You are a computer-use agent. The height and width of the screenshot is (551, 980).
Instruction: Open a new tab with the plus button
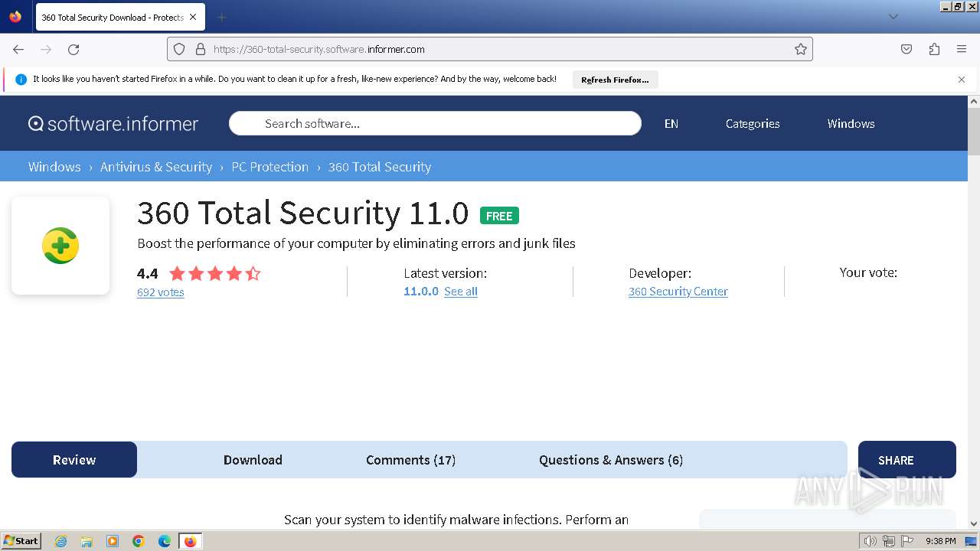221,17
